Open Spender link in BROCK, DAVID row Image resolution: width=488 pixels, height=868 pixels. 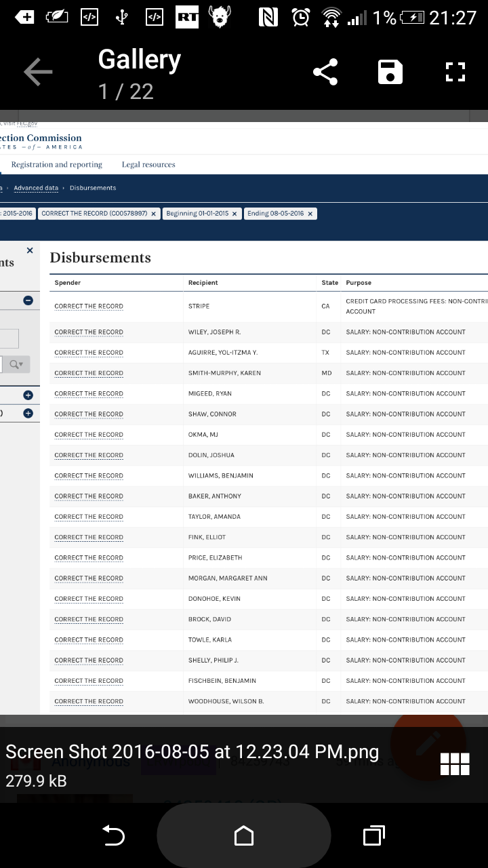click(x=89, y=619)
